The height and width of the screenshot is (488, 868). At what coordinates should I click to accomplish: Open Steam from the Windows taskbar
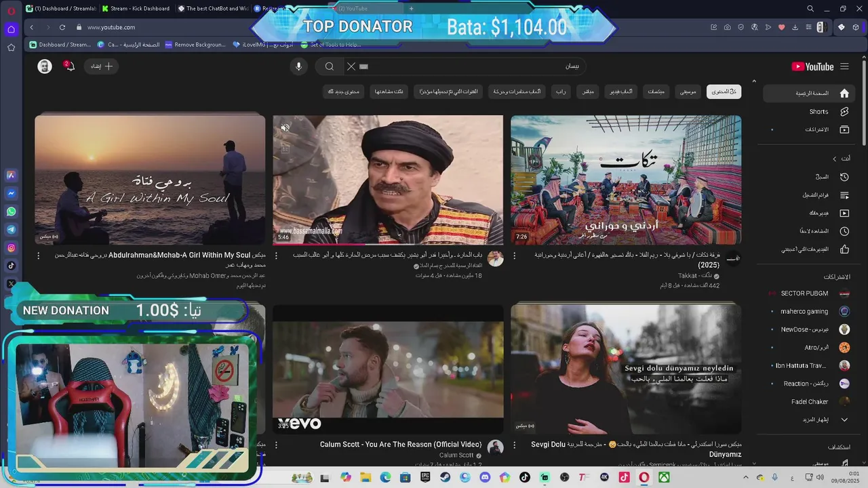pos(445,477)
